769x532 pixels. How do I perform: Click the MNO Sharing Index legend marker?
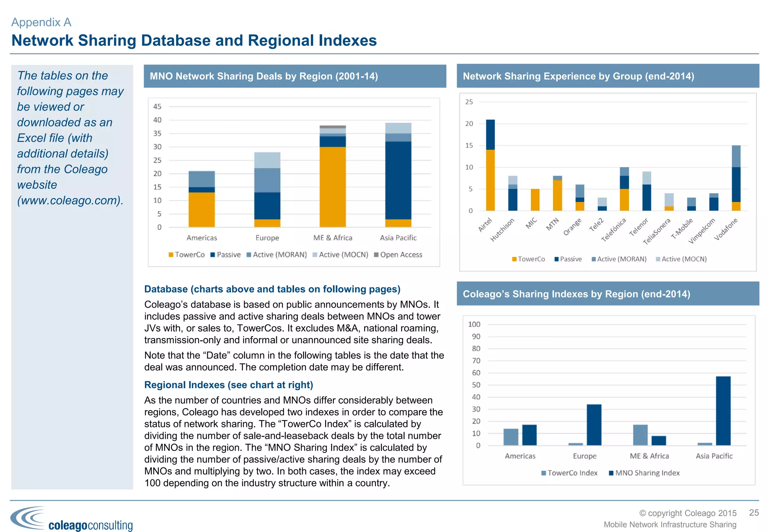click(611, 473)
